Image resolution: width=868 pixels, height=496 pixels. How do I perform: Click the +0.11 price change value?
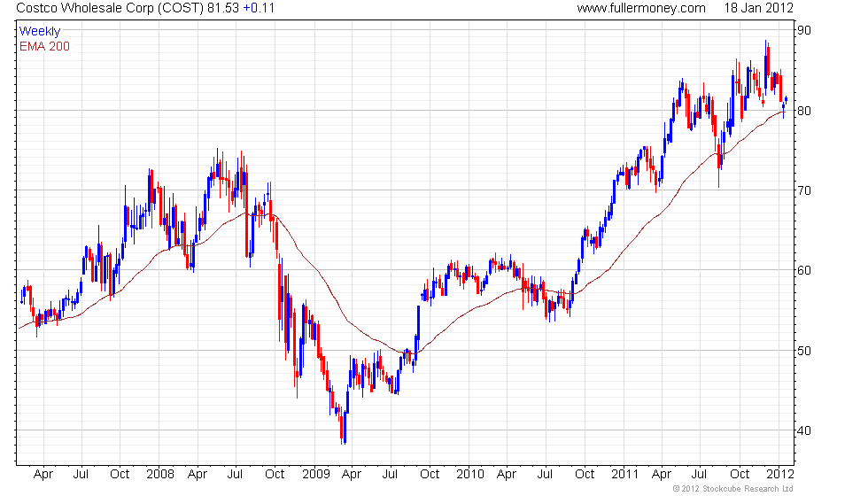point(259,8)
